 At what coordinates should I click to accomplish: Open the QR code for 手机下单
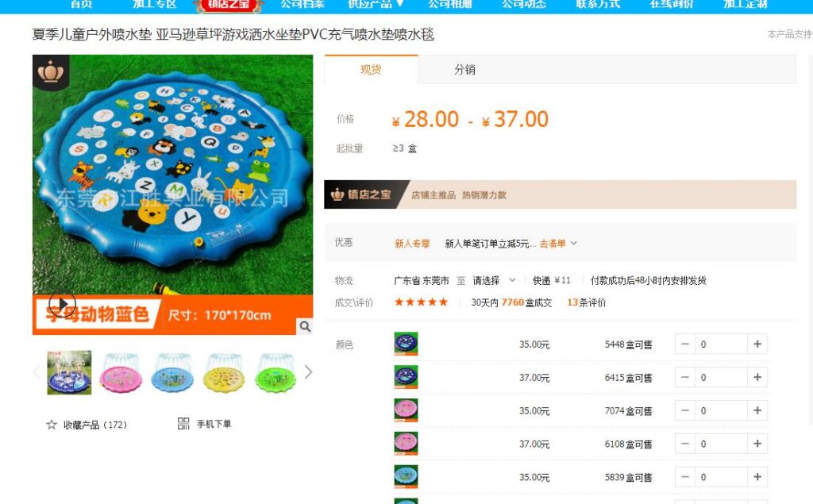[x=183, y=424]
